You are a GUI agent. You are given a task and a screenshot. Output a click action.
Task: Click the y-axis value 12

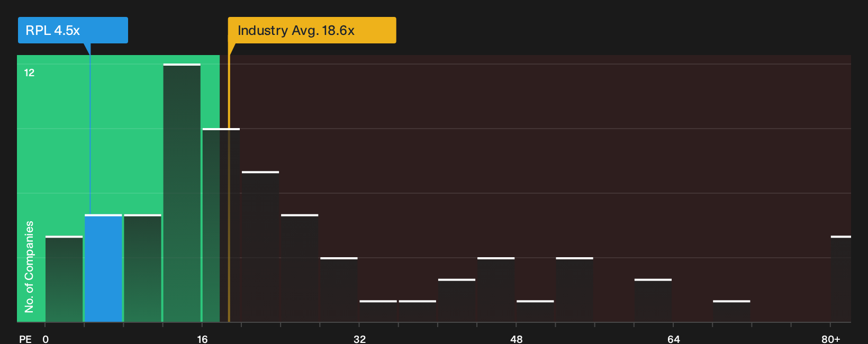pos(29,73)
